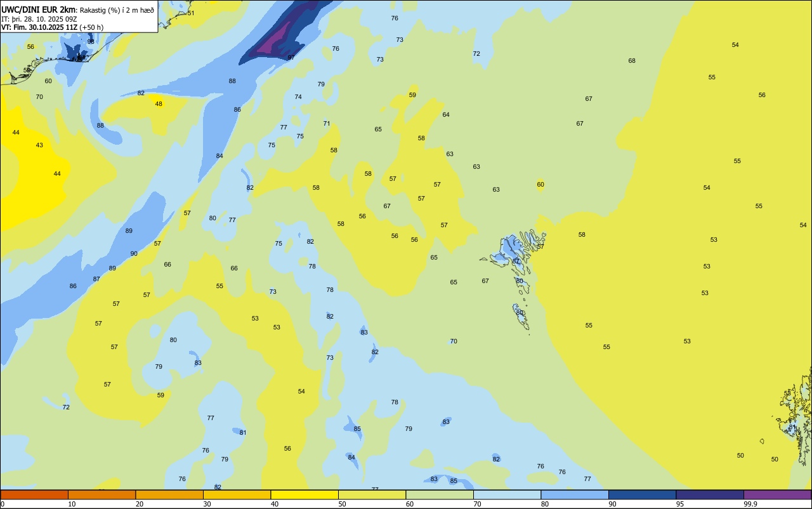Click the purple legend swatch above 99.9
Viewport: 812px width, 509px height.
[x=777, y=494]
